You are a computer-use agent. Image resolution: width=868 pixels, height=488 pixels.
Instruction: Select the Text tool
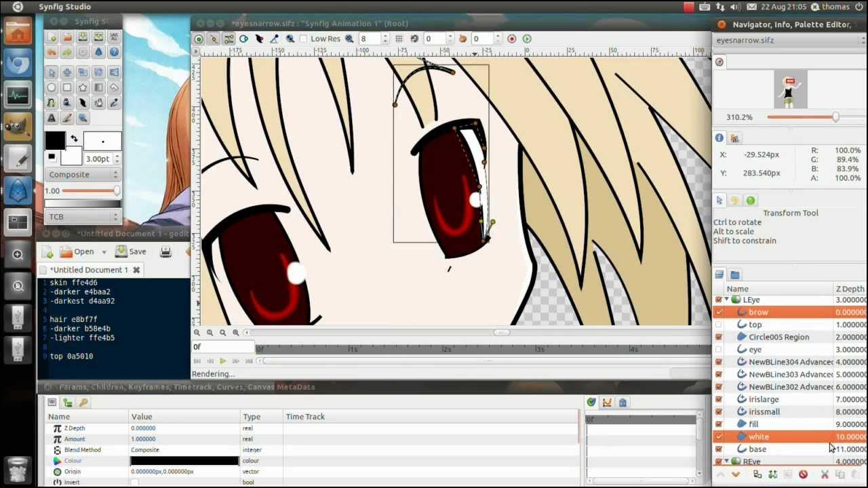tap(52, 117)
